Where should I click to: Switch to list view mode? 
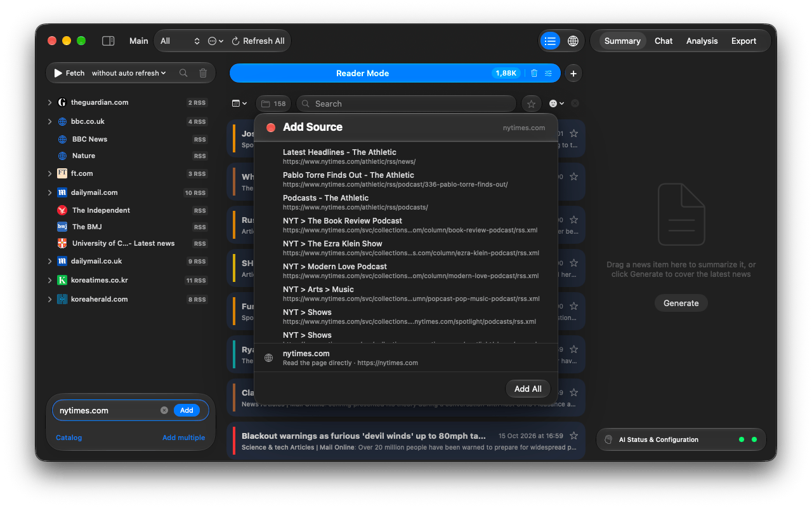[x=550, y=41]
